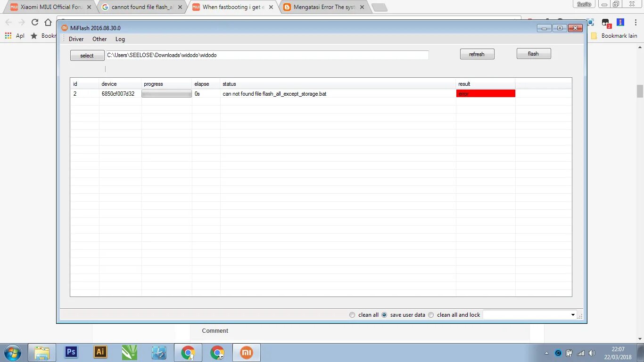
Task: Click the Chrome page vertical scrollbar
Action: tap(640, 91)
